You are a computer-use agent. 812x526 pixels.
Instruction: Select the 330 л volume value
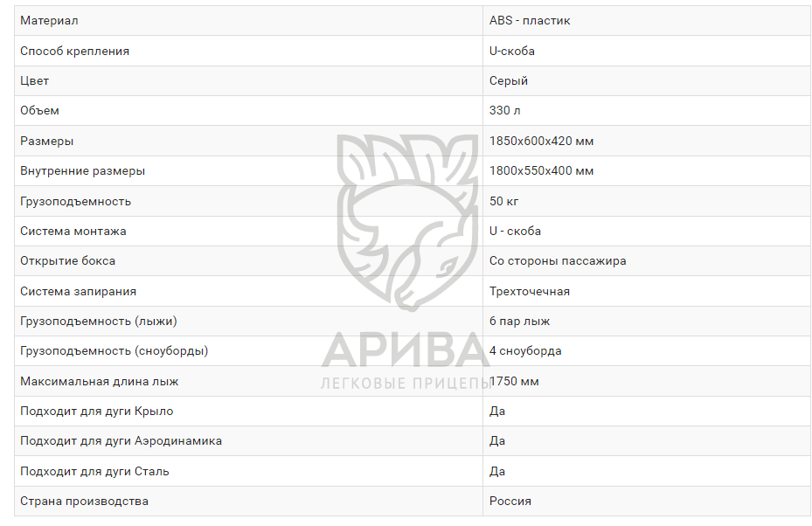(505, 110)
